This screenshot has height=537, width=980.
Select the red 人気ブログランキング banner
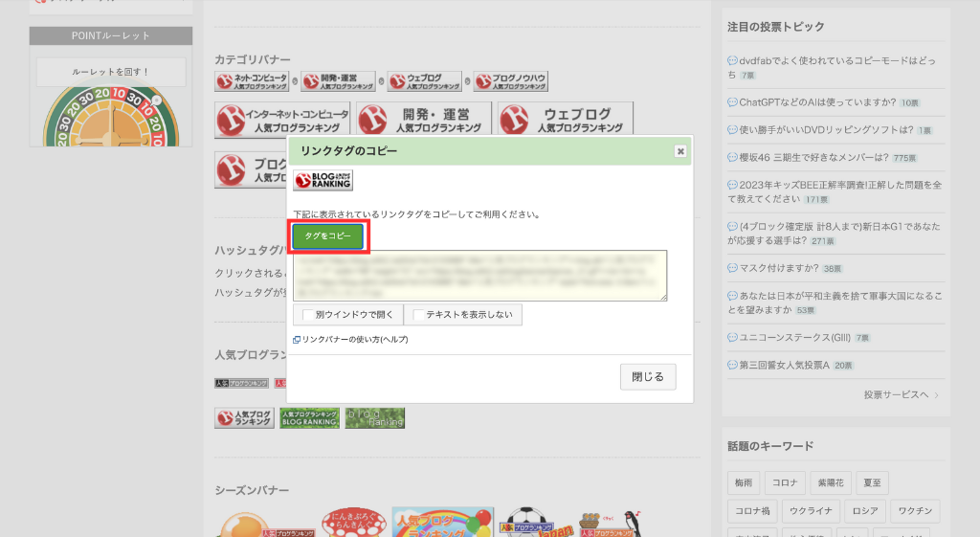tap(244, 418)
